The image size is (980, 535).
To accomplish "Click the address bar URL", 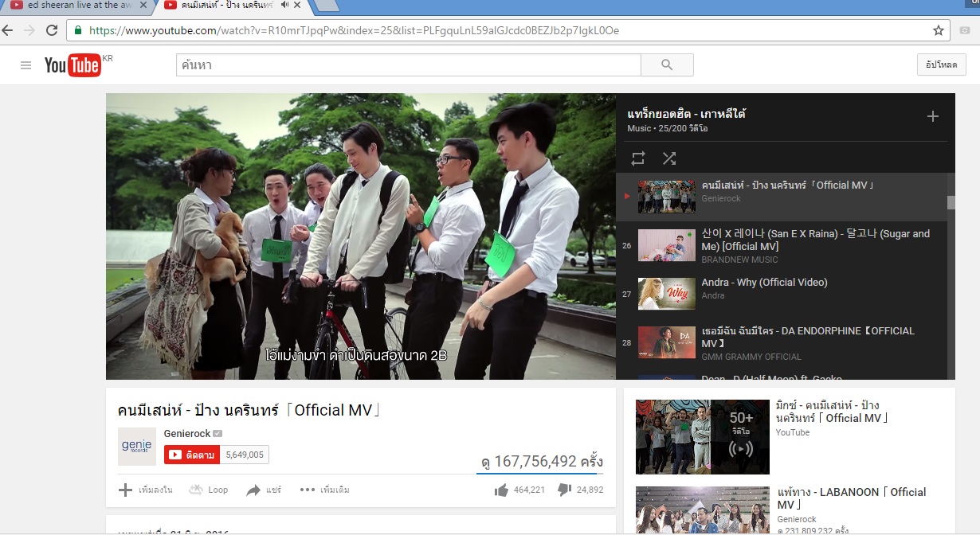I will coord(354,30).
